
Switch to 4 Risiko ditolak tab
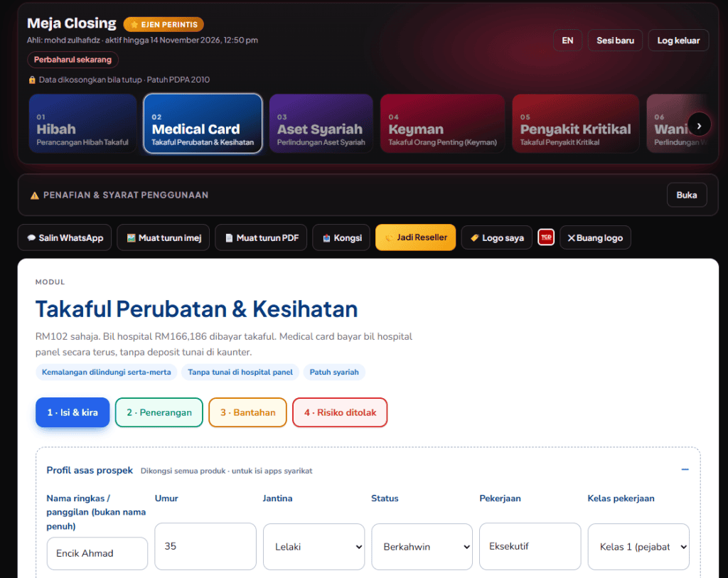coord(340,412)
